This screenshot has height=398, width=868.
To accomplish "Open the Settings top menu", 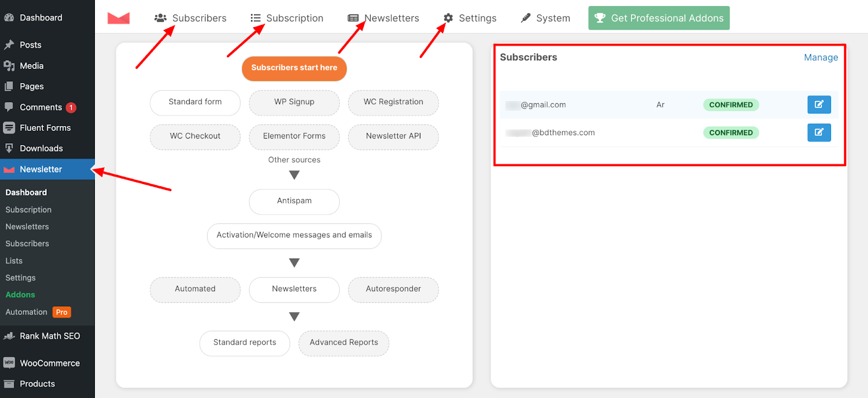I will pyautogui.click(x=470, y=18).
